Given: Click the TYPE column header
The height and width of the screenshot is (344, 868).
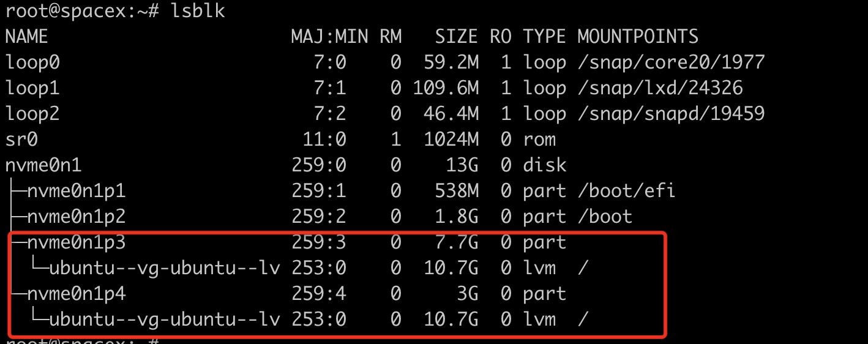Looking at the screenshot, I should tap(544, 37).
